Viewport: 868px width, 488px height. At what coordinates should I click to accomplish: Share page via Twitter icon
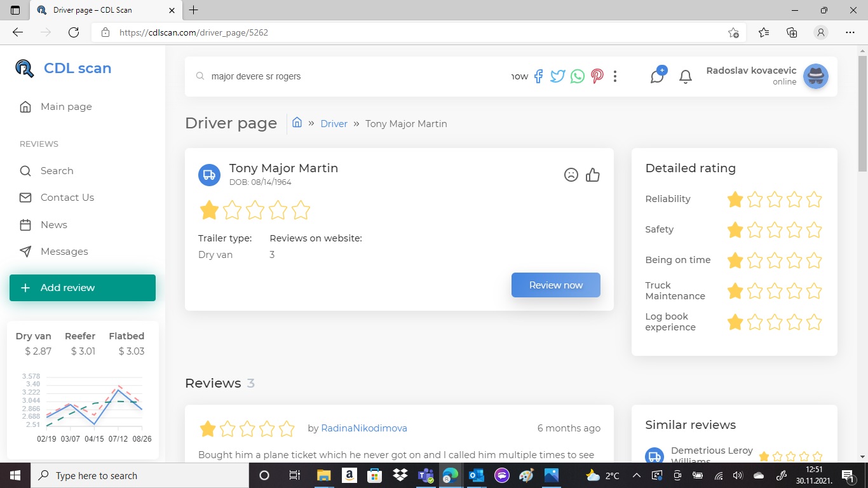tap(557, 76)
